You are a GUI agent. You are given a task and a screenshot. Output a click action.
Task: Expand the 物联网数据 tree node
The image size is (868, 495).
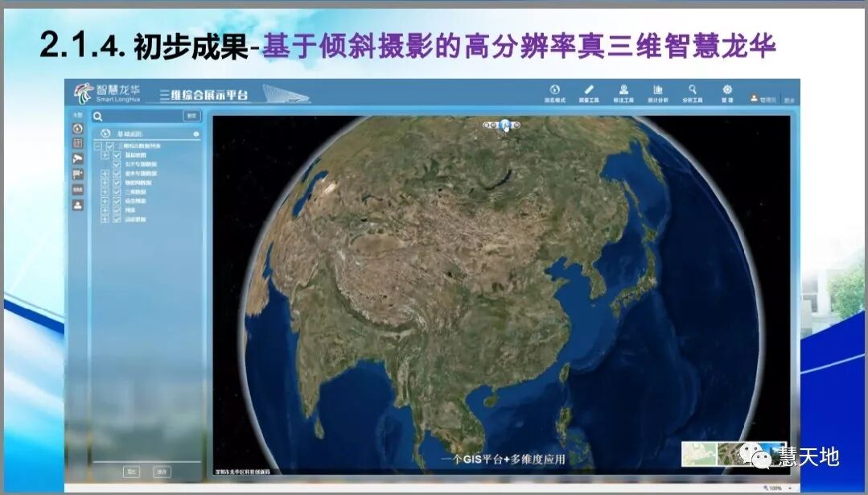[x=105, y=183]
